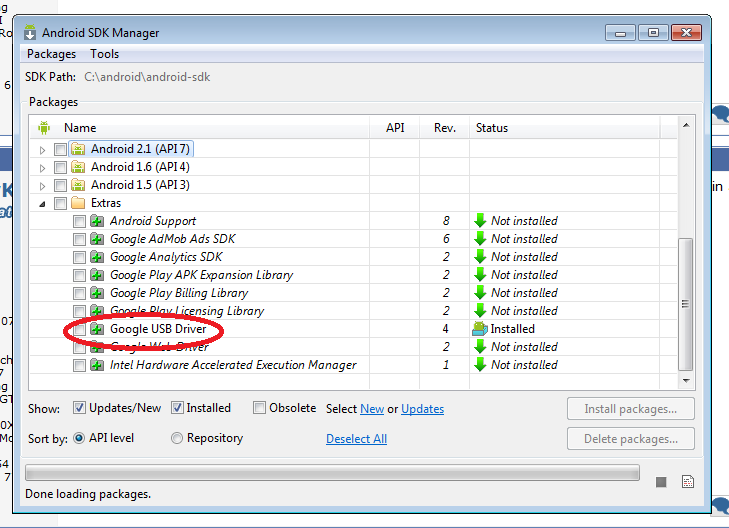
Task: Check the Android 1.5 (API 3) checkbox
Action: (x=60, y=185)
